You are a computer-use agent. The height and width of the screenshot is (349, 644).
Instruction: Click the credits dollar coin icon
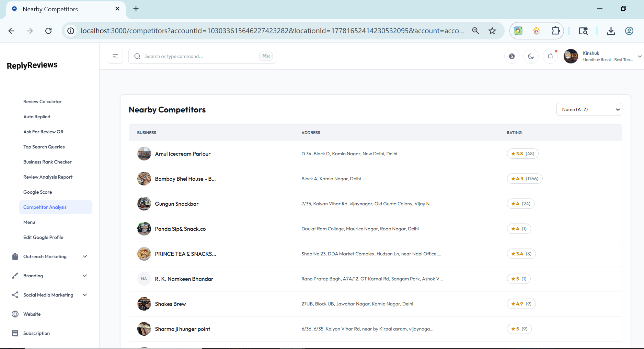pyautogui.click(x=512, y=56)
